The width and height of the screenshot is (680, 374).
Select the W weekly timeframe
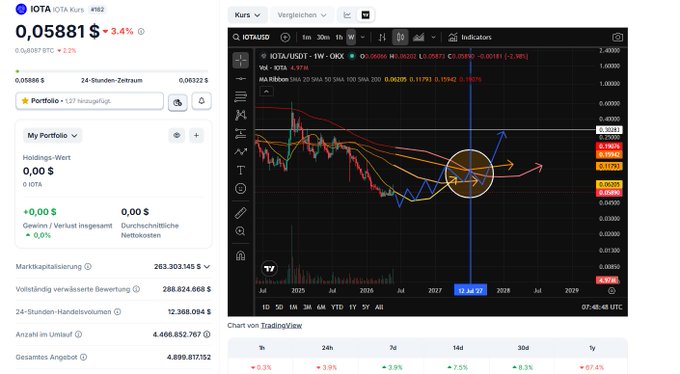(351, 37)
